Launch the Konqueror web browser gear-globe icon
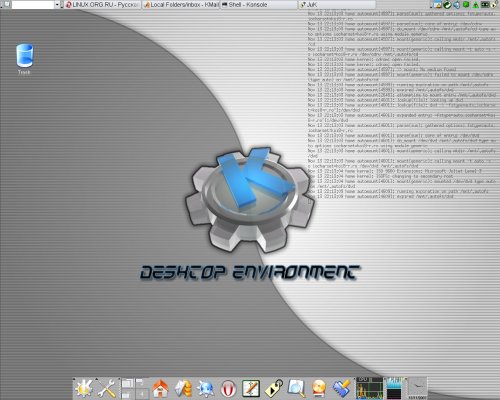This screenshot has height=400, width=500. (205, 389)
